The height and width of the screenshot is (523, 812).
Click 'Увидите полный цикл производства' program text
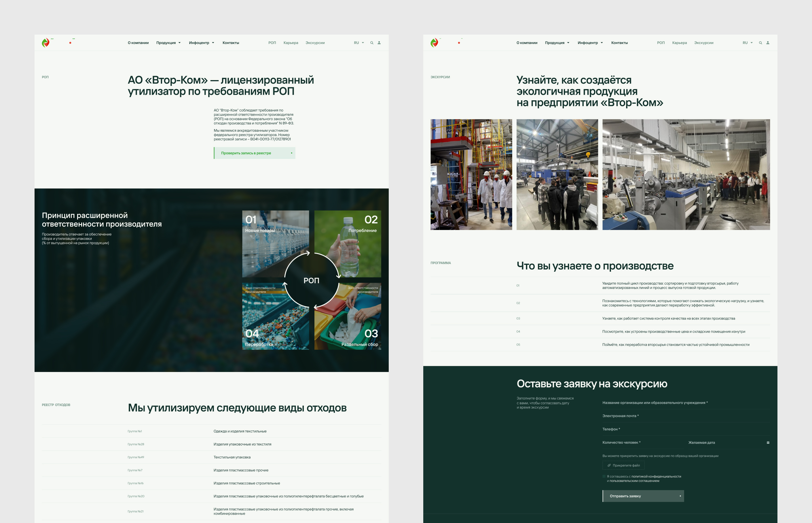point(671,286)
